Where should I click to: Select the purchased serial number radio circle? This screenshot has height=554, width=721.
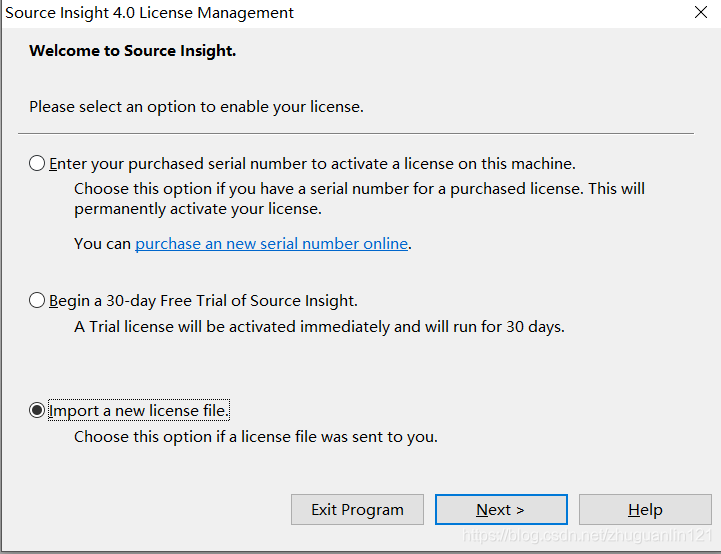click(x=37, y=163)
